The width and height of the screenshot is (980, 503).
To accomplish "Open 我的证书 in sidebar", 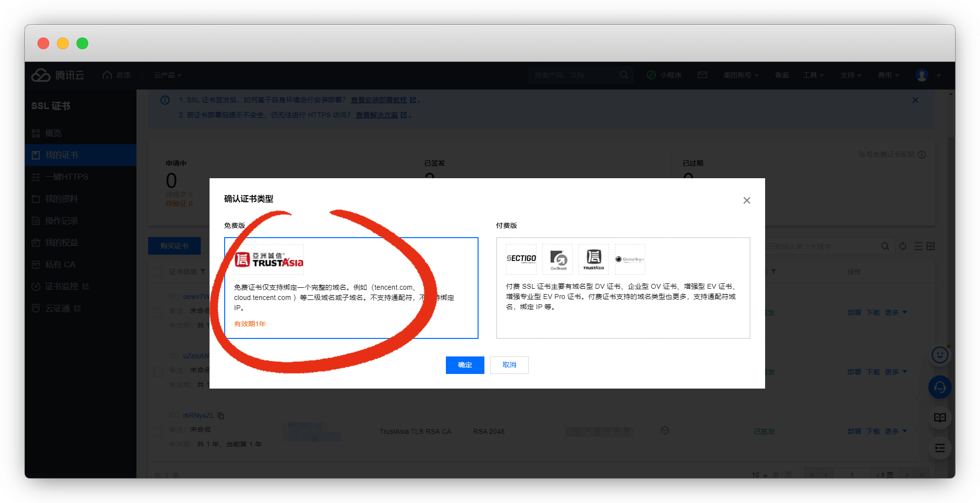I will [x=62, y=155].
